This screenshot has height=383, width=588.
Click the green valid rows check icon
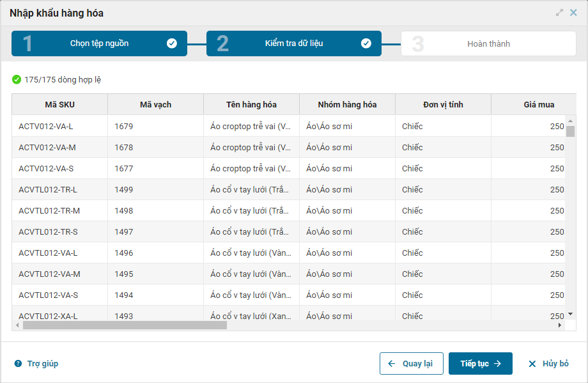coord(17,80)
